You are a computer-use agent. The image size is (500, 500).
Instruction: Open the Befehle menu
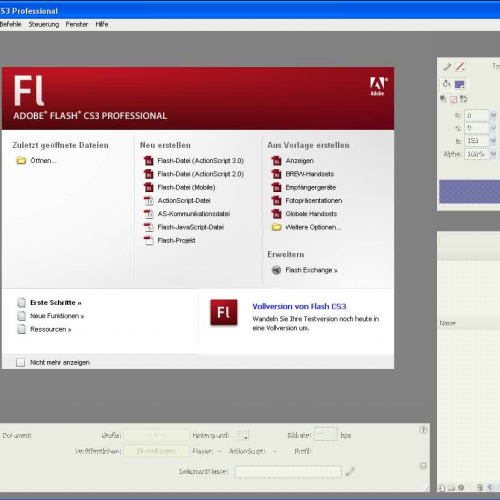[x=10, y=24]
